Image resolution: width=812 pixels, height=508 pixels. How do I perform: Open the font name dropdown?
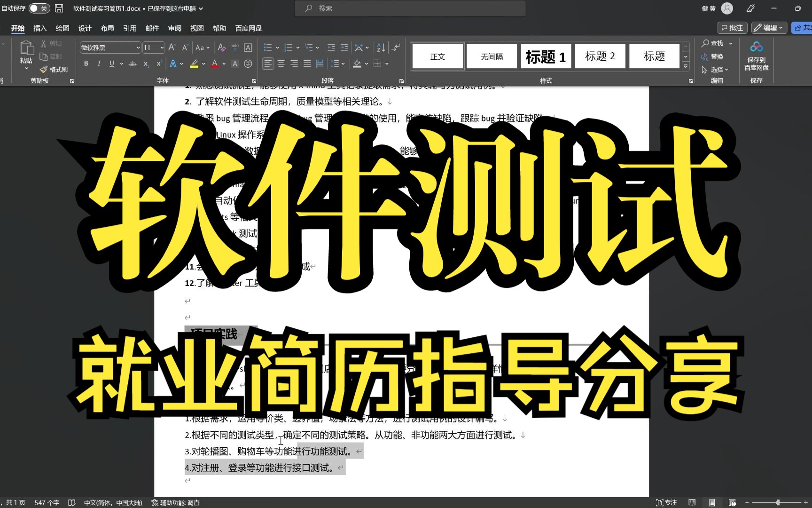138,48
